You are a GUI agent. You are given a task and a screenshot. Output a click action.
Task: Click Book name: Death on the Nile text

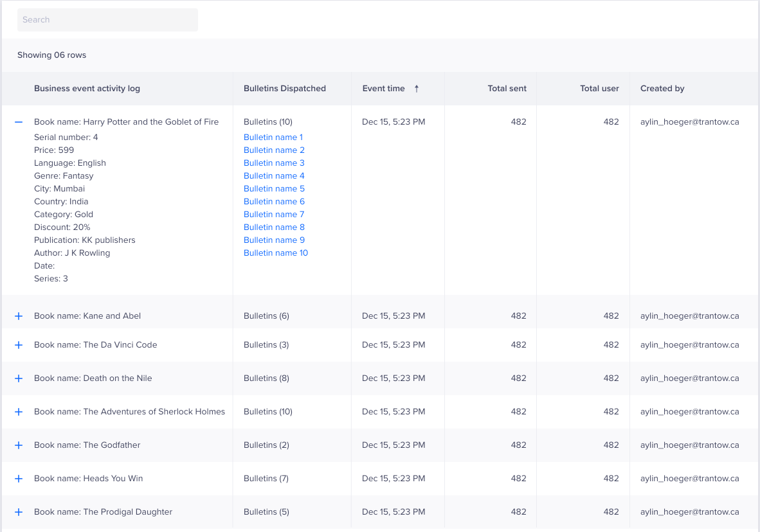pyautogui.click(x=93, y=378)
